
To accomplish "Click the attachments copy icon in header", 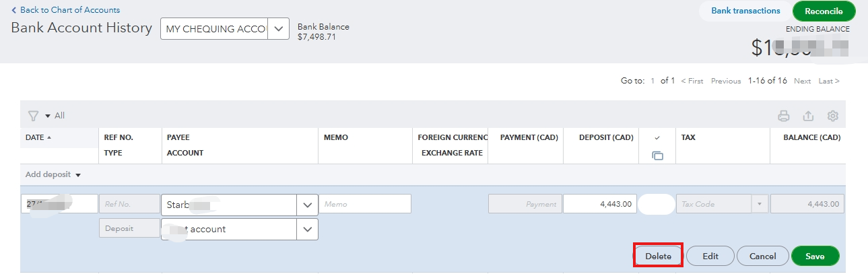I will pos(657,156).
